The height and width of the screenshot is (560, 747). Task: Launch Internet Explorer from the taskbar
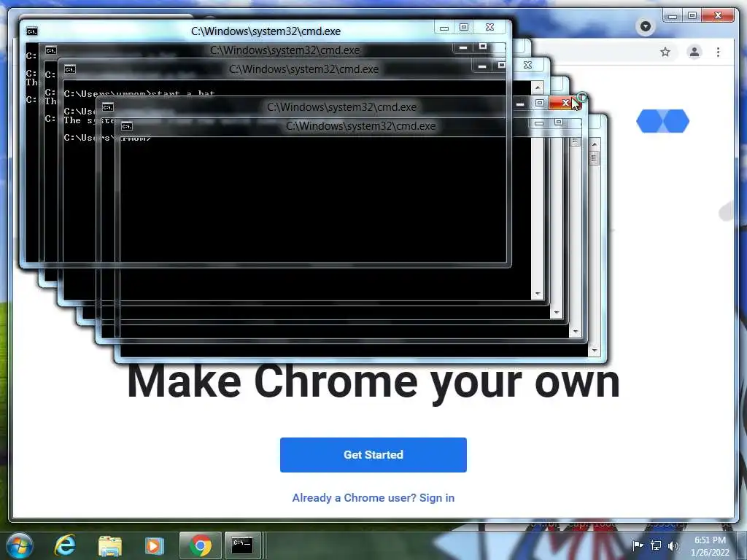(x=65, y=545)
